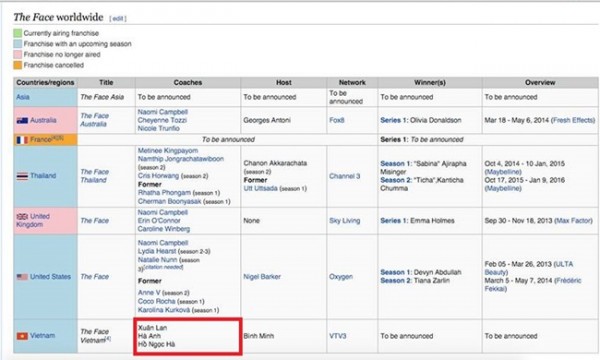Open the edit link beside The Face worldwide
The width and height of the screenshot is (600, 360).
click(x=118, y=18)
